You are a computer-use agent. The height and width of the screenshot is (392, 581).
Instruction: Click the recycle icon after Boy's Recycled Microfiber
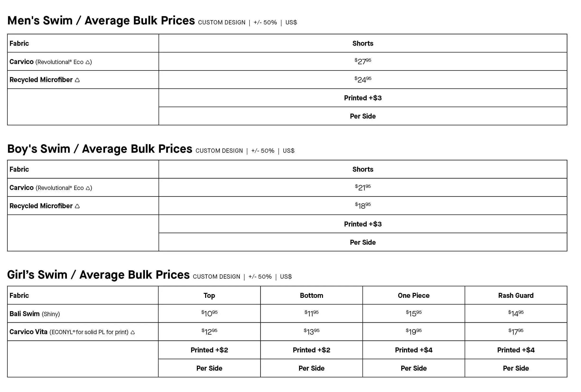[77, 206]
